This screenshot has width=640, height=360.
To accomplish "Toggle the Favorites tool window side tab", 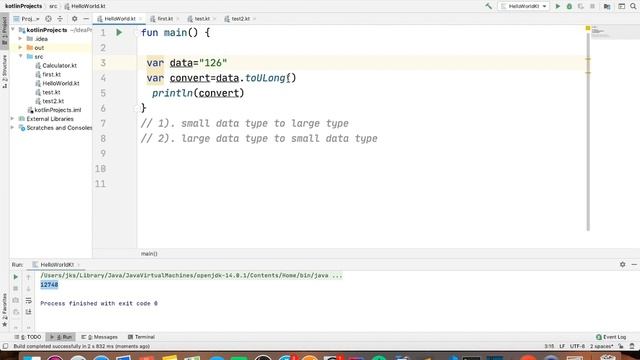I will (x=4, y=310).
